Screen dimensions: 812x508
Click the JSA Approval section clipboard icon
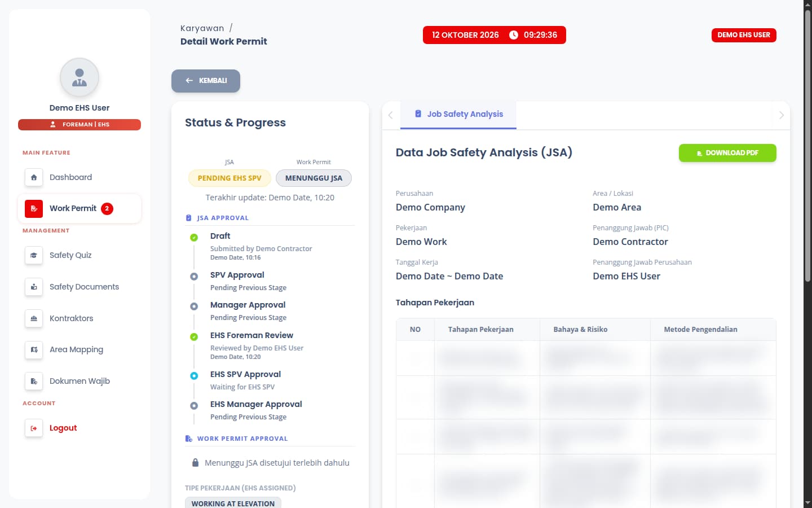pos(189,218)
